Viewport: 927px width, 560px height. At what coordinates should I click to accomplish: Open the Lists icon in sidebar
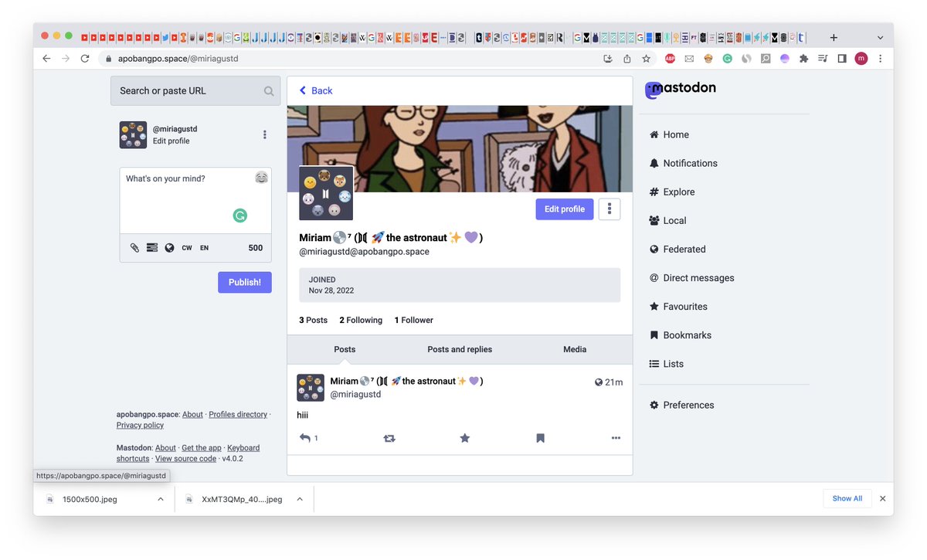tap(654, 363)
